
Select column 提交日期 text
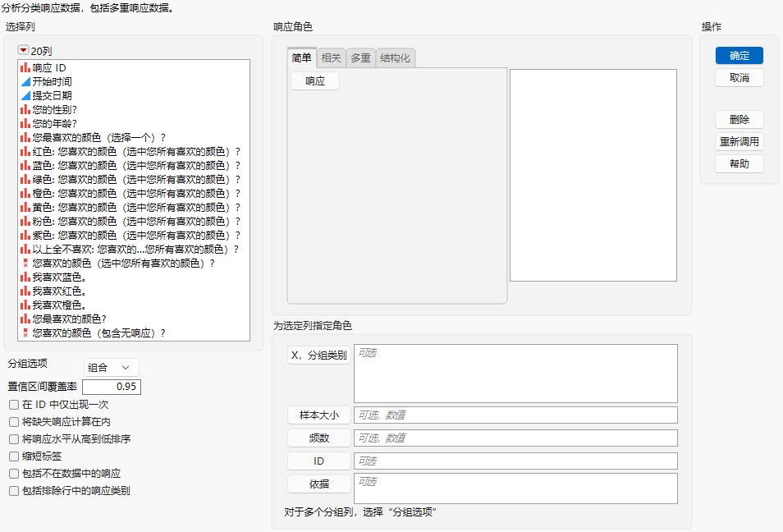coord(52,95)
